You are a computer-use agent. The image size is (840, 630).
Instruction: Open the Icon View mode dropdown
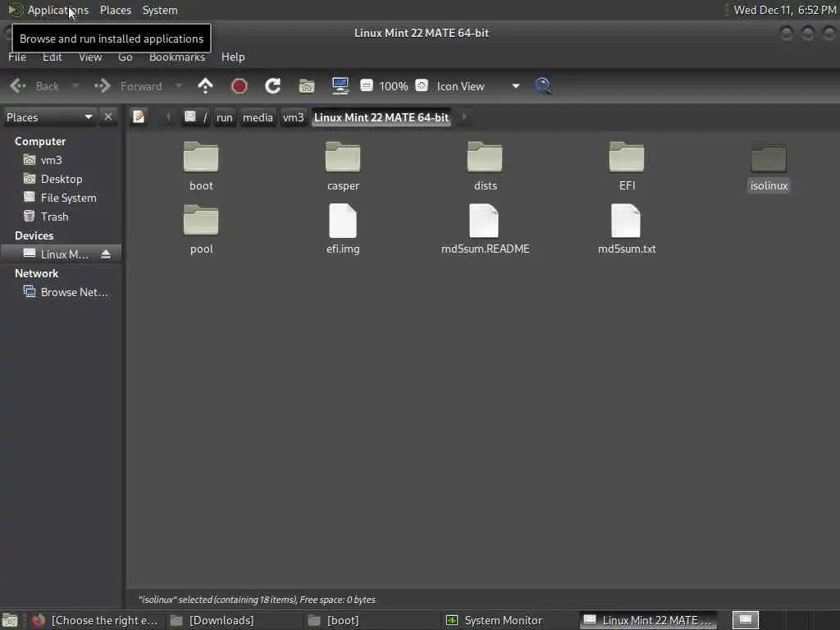click(x=477, y=85)
